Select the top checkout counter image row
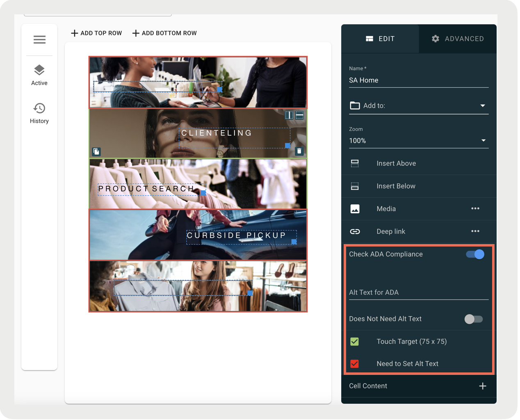 click(198, 82)
